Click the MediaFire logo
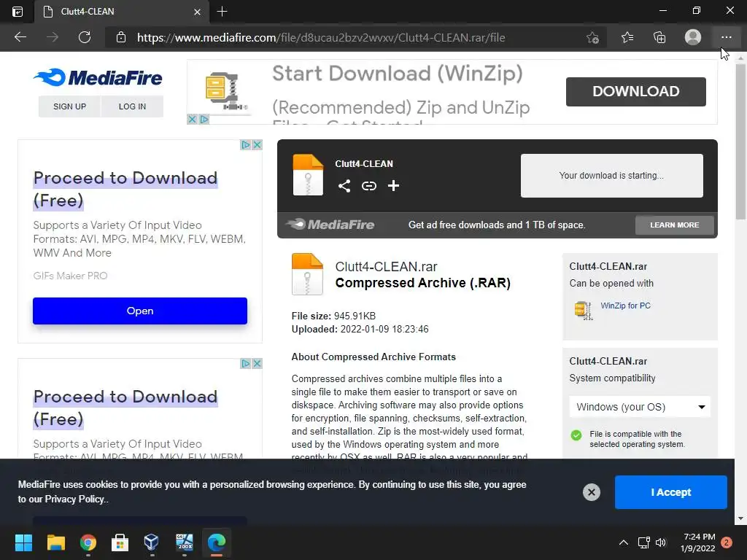 98,77
